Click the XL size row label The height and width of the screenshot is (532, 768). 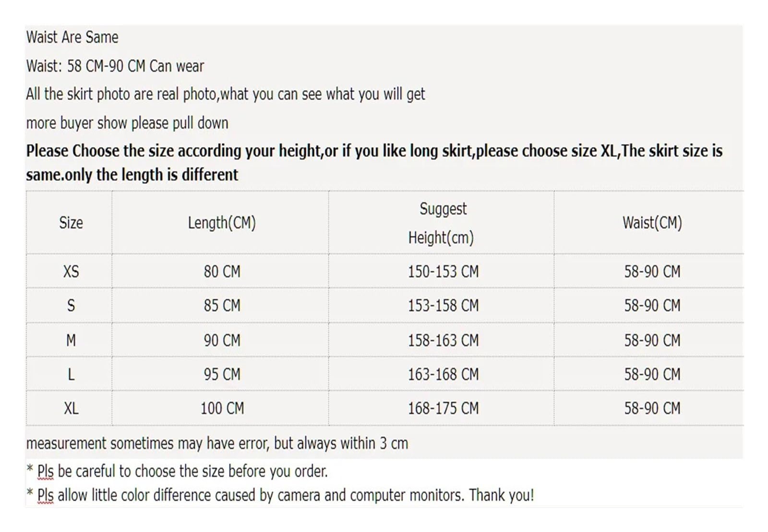pyautogui.click(x=71, y=409)
